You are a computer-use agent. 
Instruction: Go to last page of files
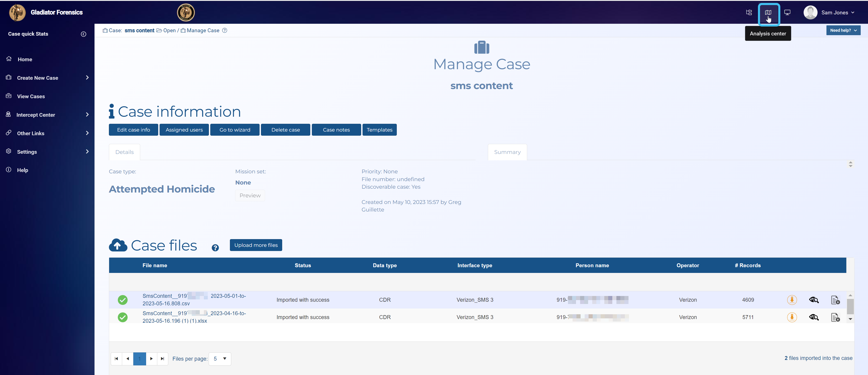click(162, 359)
